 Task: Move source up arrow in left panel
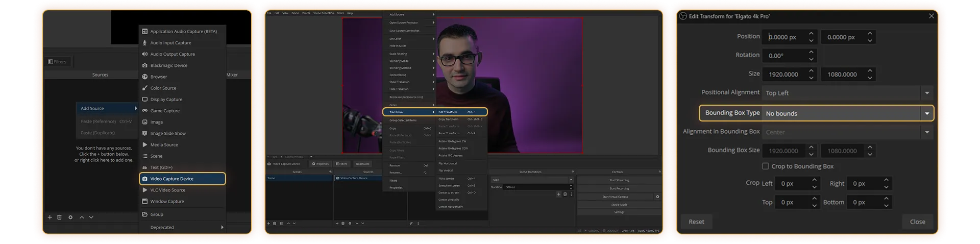(x=82, y=217)
